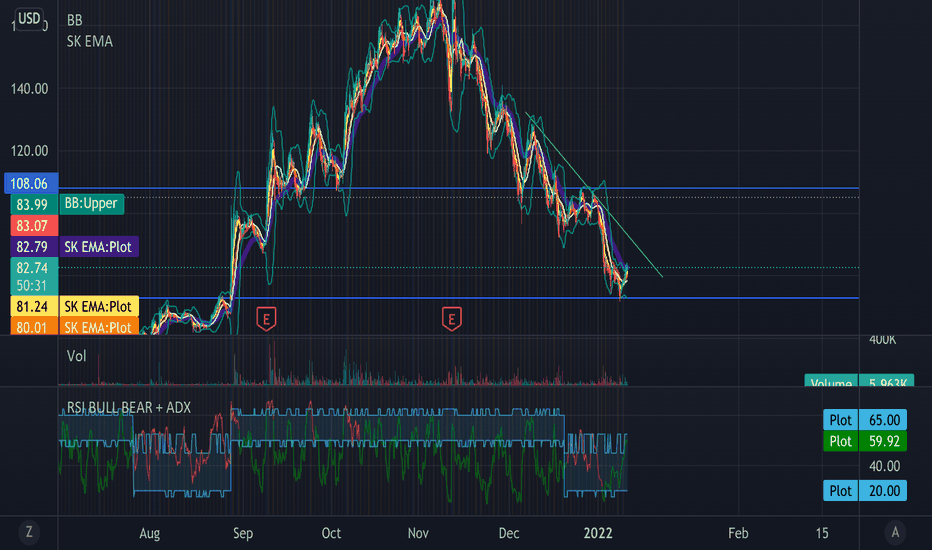The width and height of the screenshot is (932, 550).
Task: Click the BB:Upper price tag
Action: click(x=91, y=203)
